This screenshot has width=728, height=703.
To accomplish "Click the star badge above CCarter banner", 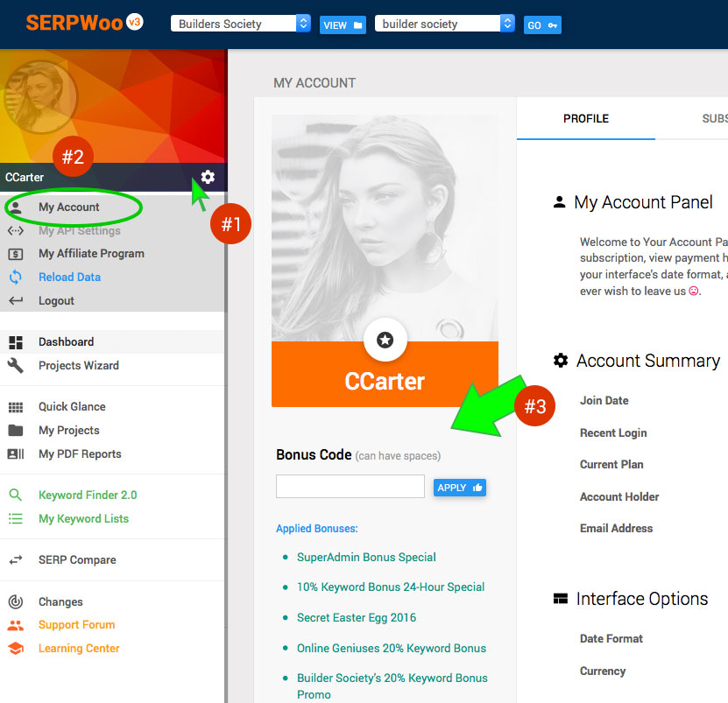I will [x=385, y=341].
